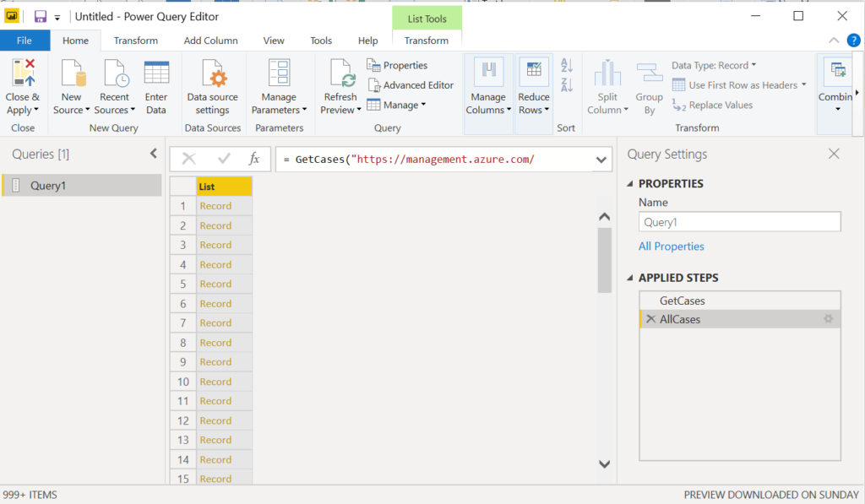This screenshot has width=865, height=504.
Task: Switch to Add Column tab
Action: (210, 41)
